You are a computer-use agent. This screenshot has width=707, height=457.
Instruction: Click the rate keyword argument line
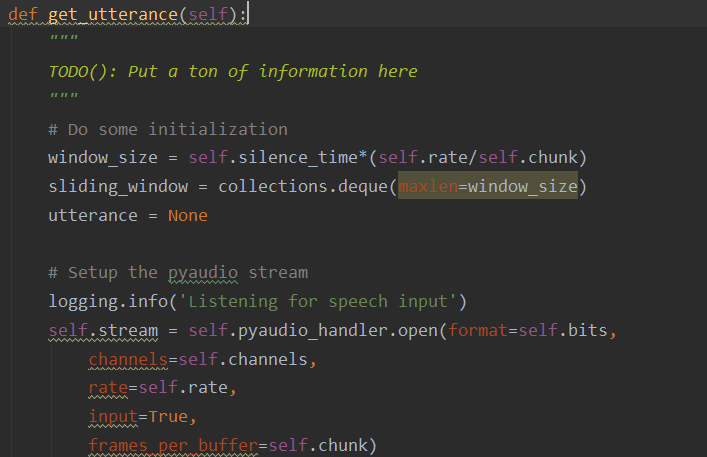pyautogui.click(x=107, y=388)
